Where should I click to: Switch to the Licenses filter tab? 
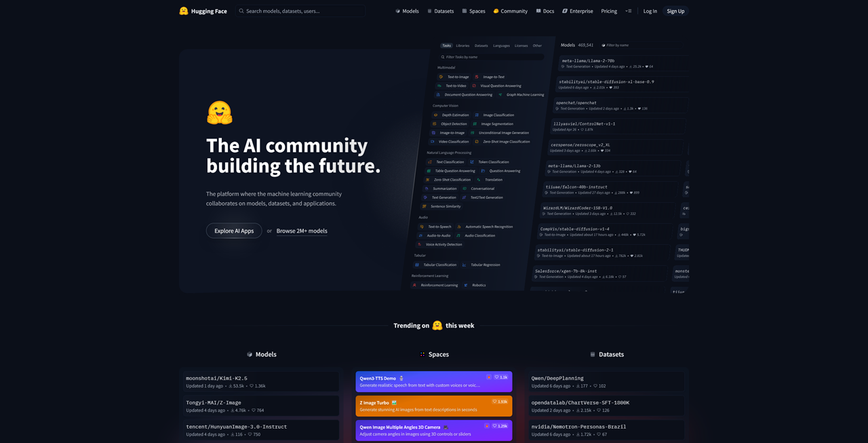click(521, 45)
